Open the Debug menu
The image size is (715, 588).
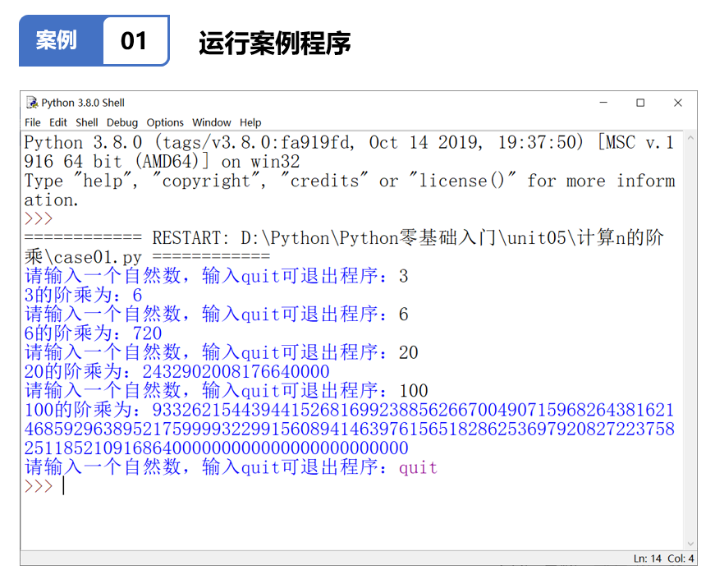coord(122,122)
